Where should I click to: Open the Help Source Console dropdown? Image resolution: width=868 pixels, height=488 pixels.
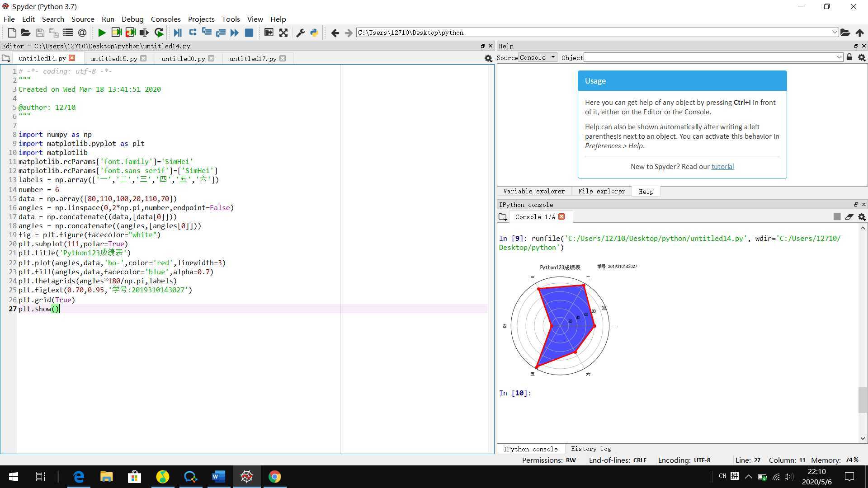(x=538, y=57)
